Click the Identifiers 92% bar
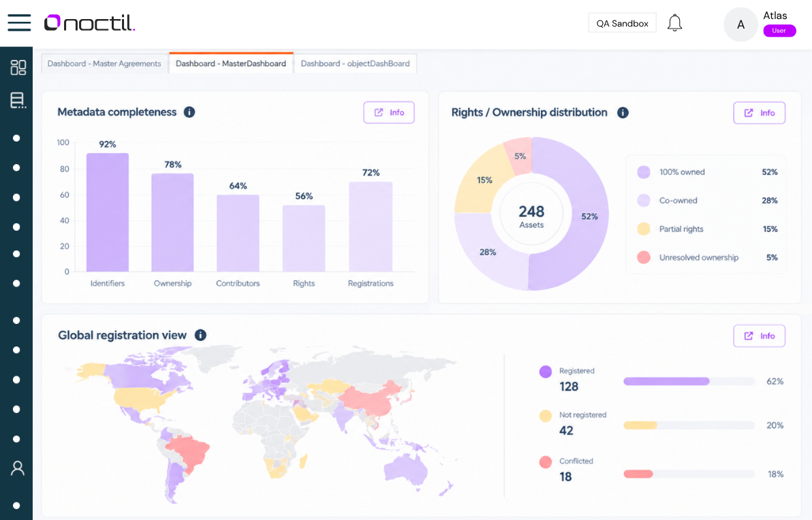This screenshot has height=520, width=812. point(108,212)
